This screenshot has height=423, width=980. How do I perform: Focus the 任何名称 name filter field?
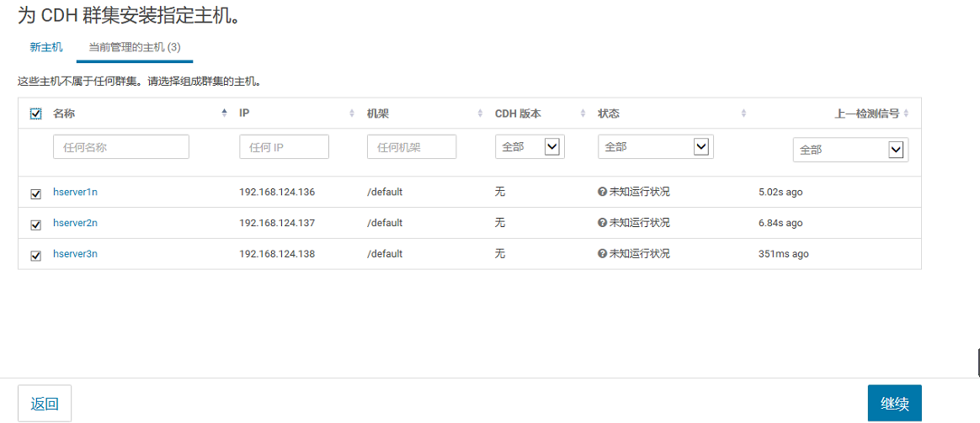point(121,146)
